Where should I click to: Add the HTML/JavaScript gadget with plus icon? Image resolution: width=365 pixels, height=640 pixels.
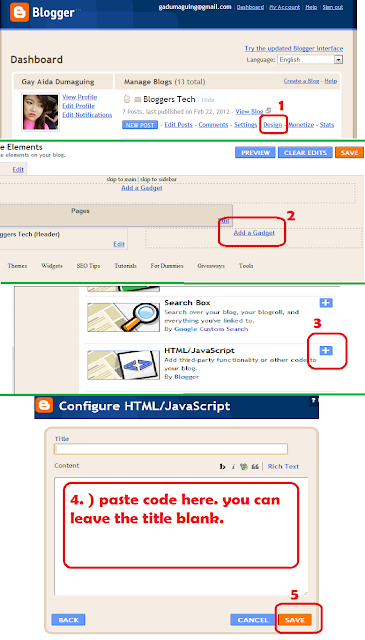coord(326,350)
